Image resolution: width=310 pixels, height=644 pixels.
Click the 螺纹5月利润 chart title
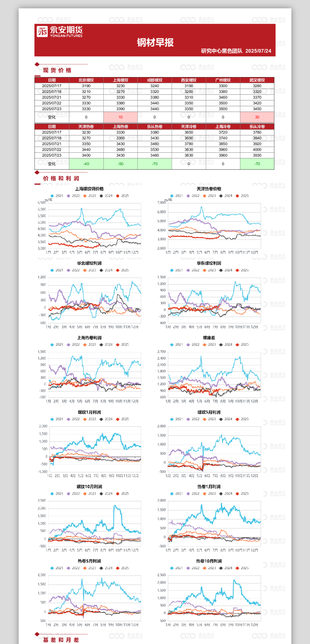209,412
